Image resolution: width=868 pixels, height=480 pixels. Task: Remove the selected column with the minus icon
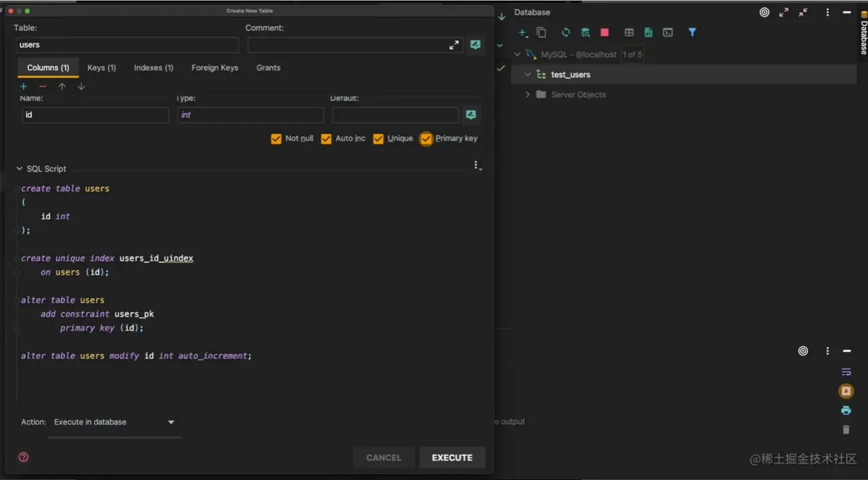point(43,86)
